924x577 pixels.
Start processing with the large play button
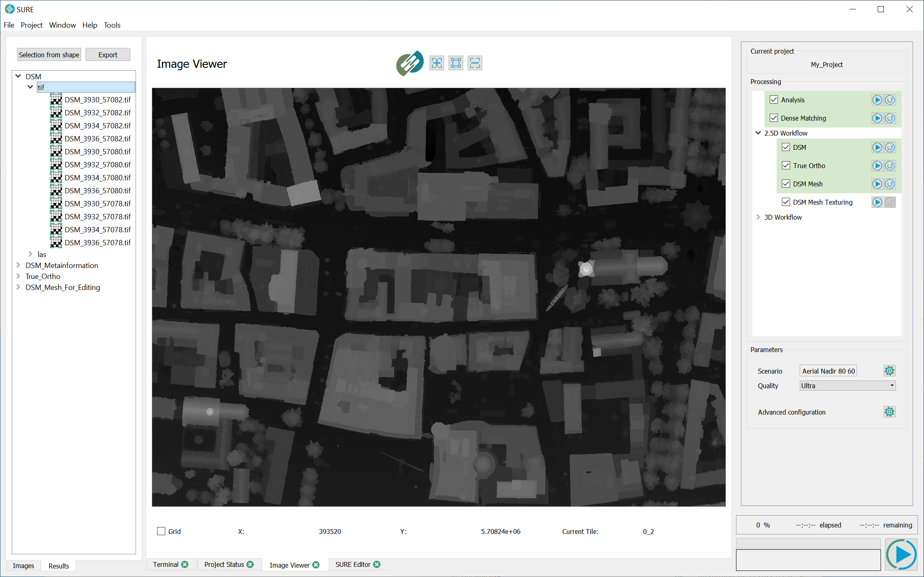[901, 554]
